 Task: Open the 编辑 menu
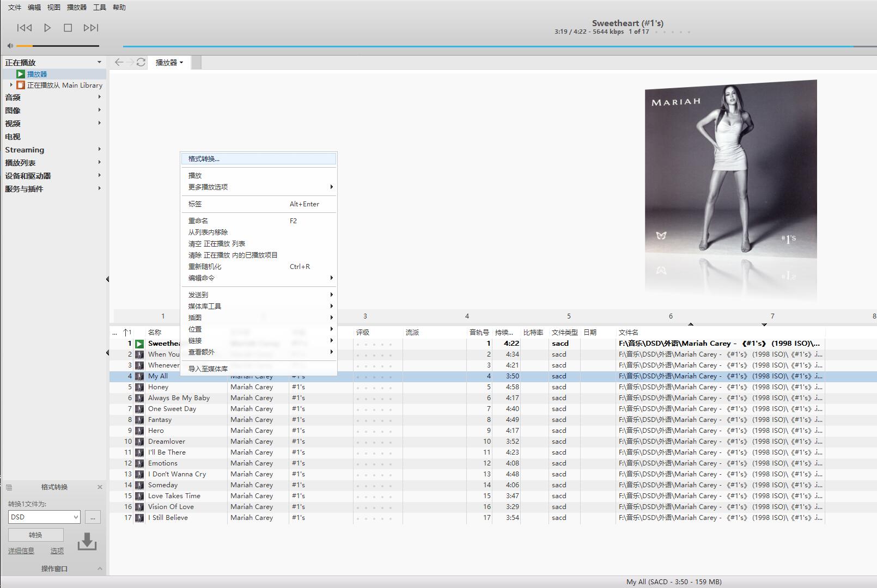click(x=34, y=8)
